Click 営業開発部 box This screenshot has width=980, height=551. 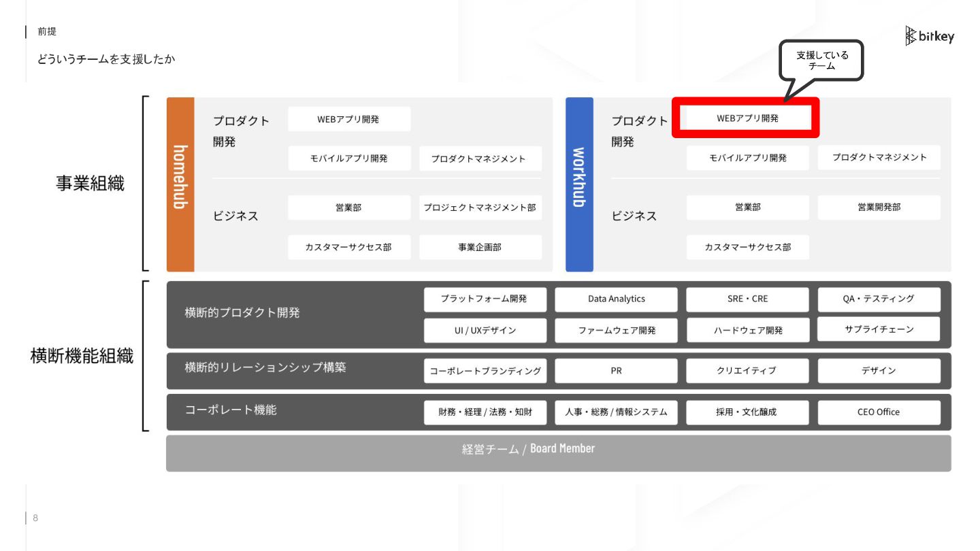879,207
